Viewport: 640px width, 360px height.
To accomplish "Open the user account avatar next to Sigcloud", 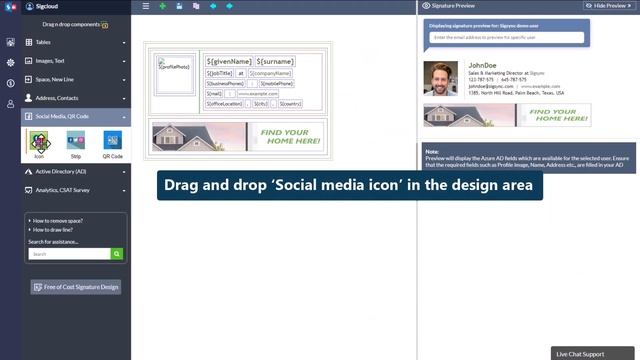I will click(x=29, y=6).
